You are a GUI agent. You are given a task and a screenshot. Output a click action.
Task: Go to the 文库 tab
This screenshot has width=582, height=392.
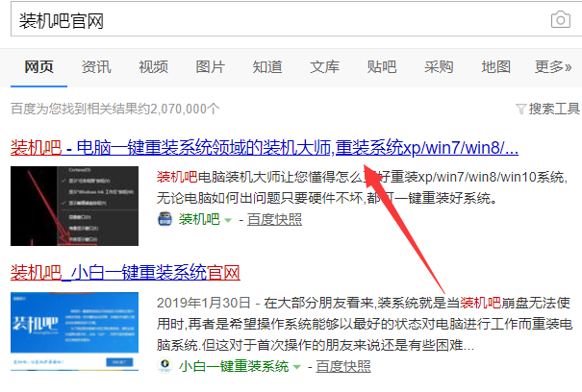[325, 67]
